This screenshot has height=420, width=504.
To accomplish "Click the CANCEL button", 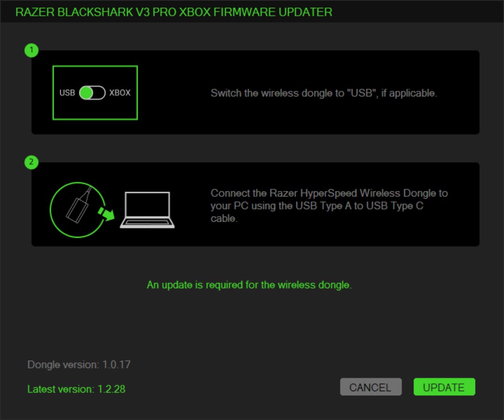I will 371,387.
